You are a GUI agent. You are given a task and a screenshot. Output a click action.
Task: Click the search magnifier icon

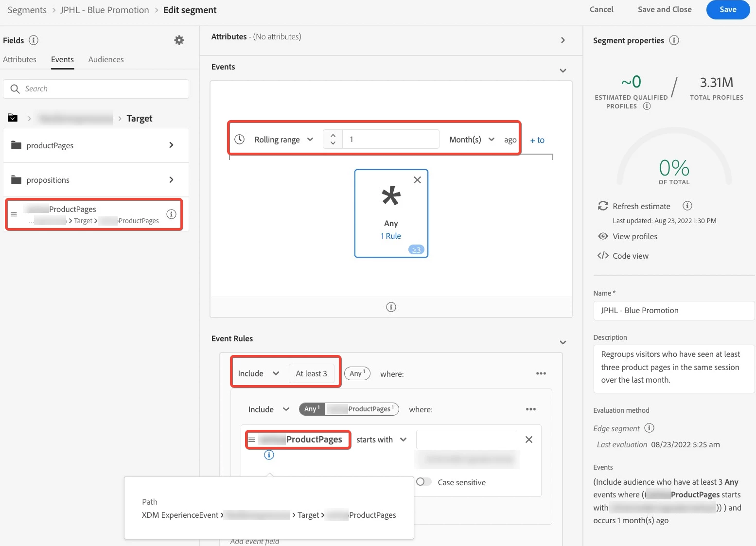[15, 89]
